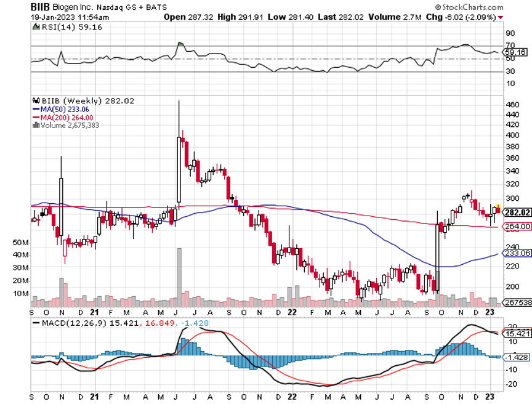Image resolution: width=532 pixels, height=404 pixels.
Task: Click the red 16.849 MACD signal value
Action: 160,323
